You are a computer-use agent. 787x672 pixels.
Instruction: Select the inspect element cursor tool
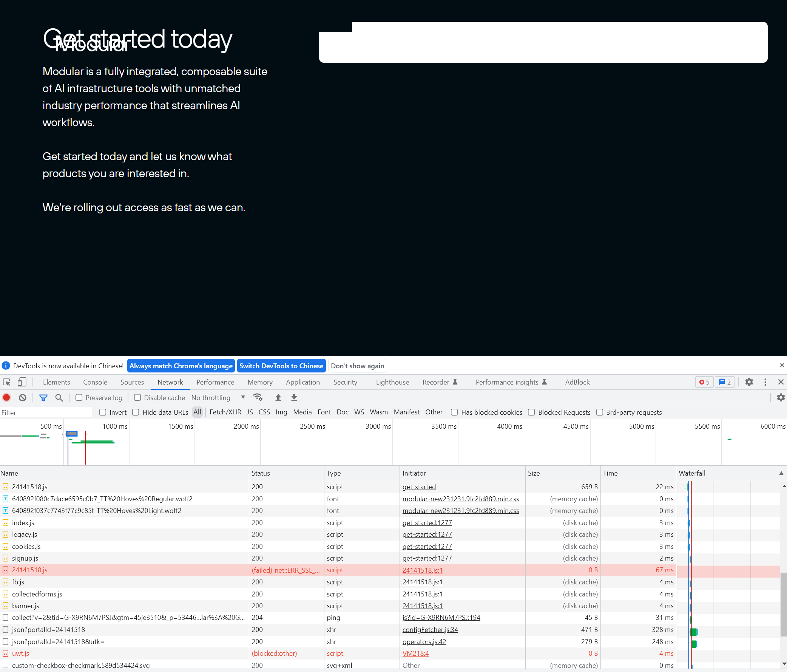pos(6,382)
